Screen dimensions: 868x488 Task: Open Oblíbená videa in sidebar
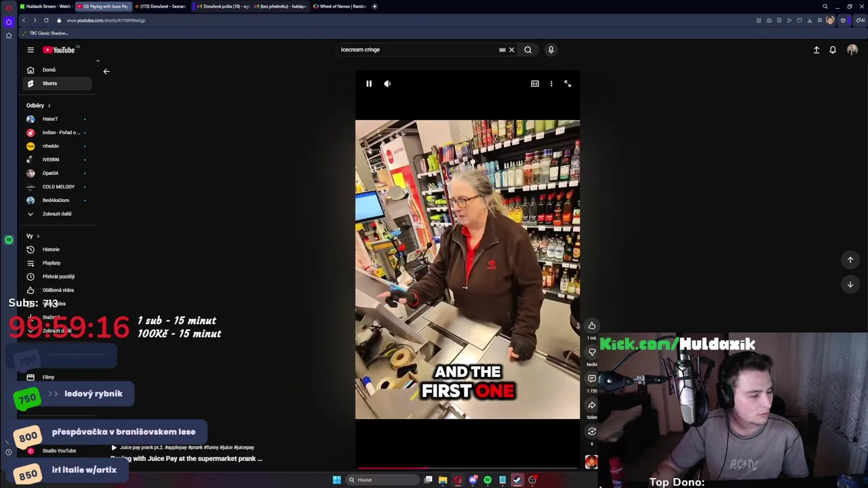point(57,290)
